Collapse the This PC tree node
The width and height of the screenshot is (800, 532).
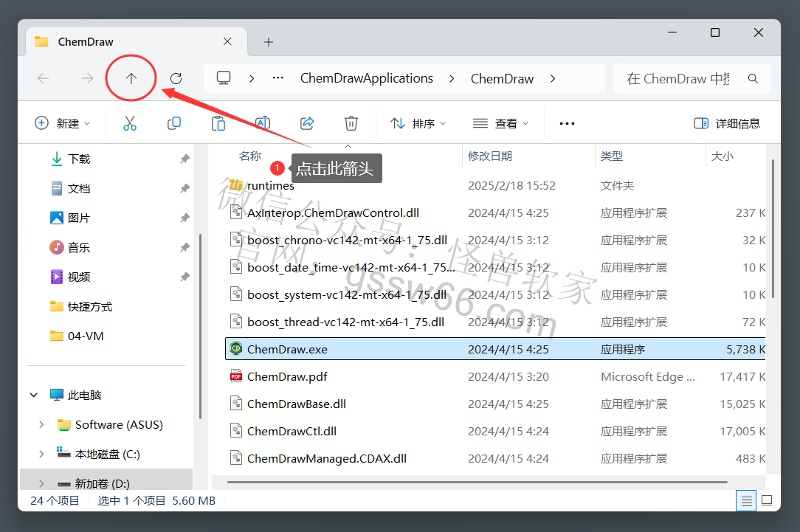click(x=34, y=395)
